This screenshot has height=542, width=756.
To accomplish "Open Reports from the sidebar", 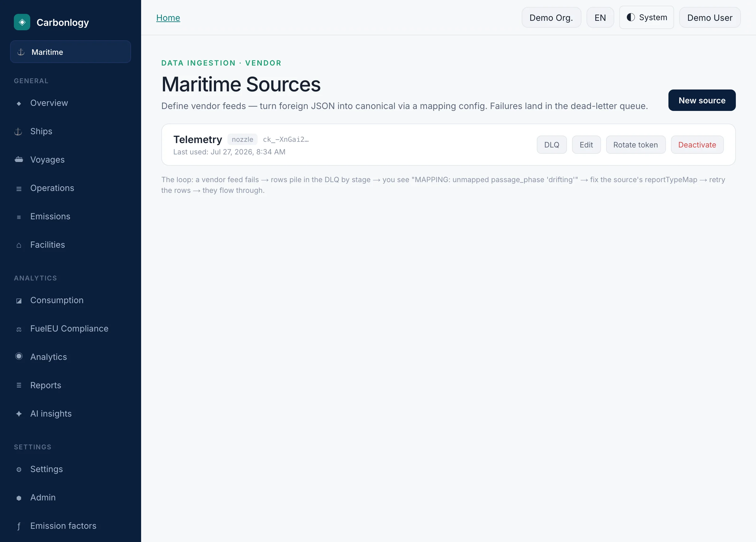I will [70, 385].
